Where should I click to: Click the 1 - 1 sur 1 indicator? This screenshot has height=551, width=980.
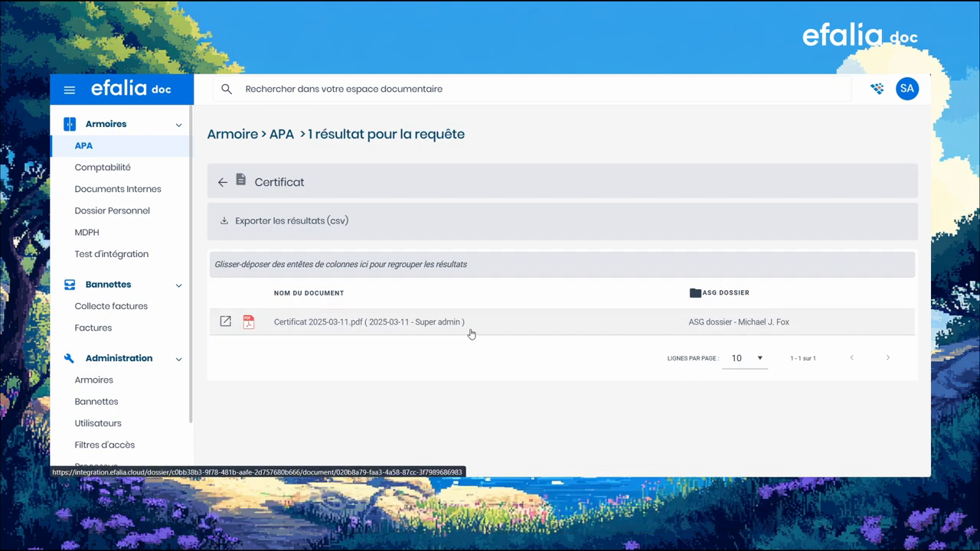point(803,358)
